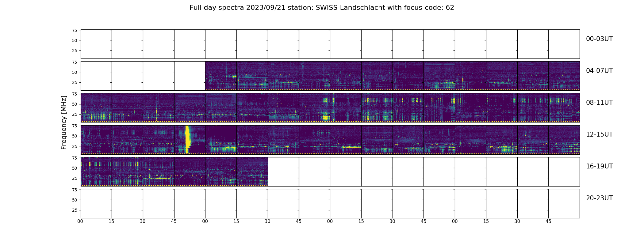Click the 25 tick of the 08-11UT row
Viewport: 644px width, 245px height.
74,114
